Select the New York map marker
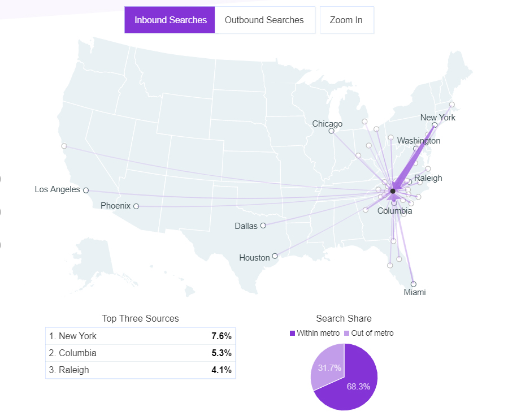 tap(435, 125)
